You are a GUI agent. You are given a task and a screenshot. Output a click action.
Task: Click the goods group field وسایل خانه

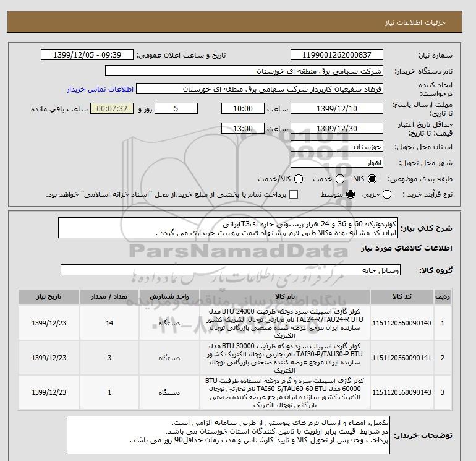(231, 270)
